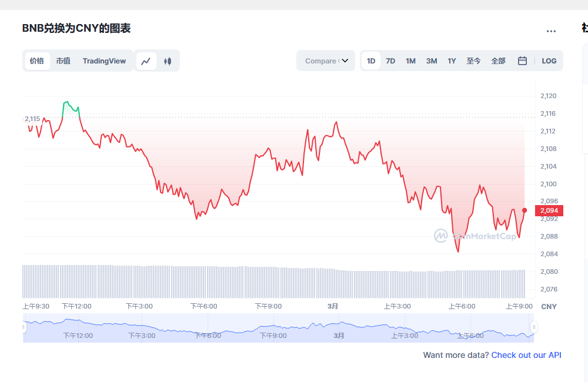588x382 pixels.
Task: Open the three-dots more options menu
Action: coord(551,31)
